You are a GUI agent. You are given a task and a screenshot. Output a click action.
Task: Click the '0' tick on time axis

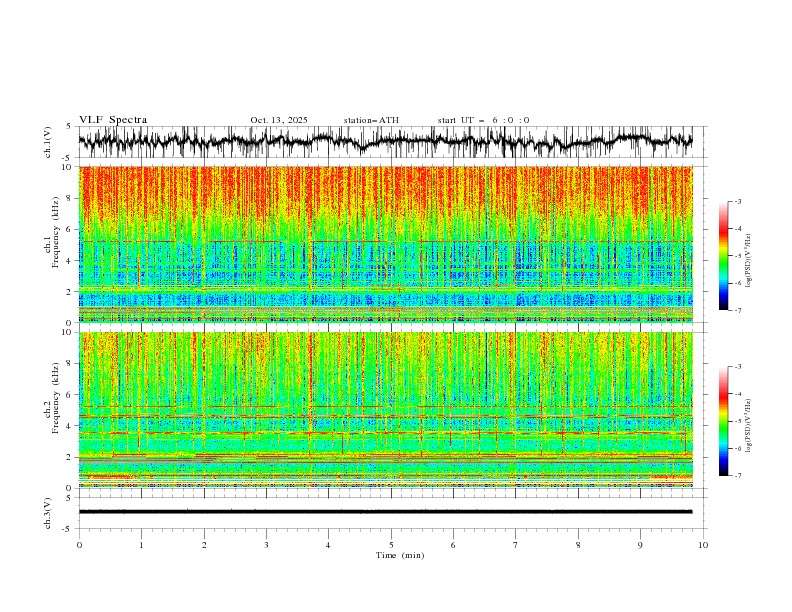pos(79,545)
